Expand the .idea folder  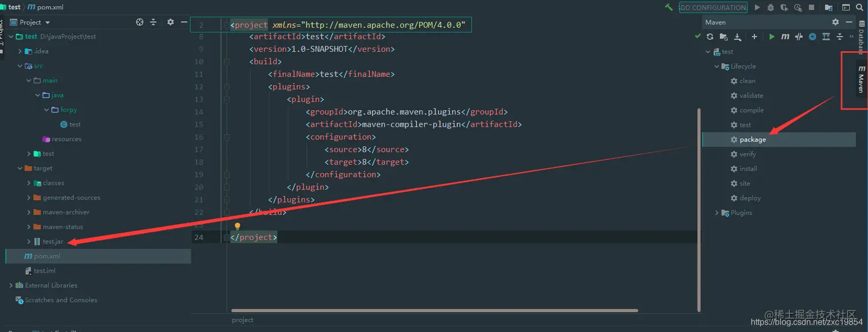click(x=20, y=51)
